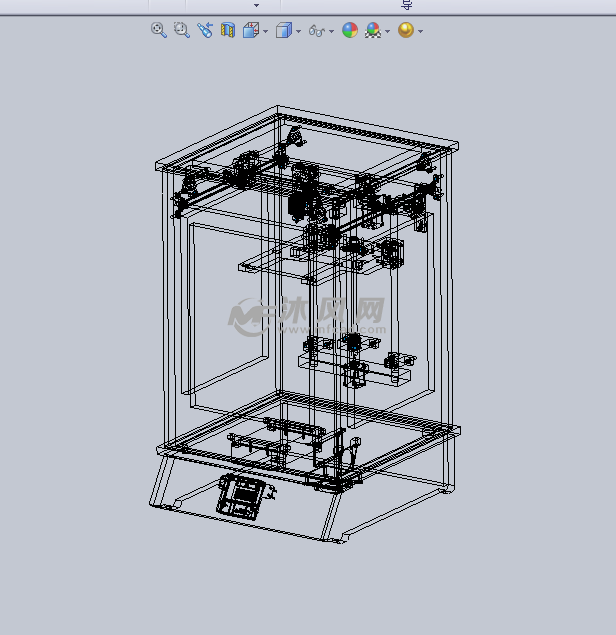The image size is (616, 635).
Task: Open the View Settings dropdown arrow
Action: pos(420,32)
